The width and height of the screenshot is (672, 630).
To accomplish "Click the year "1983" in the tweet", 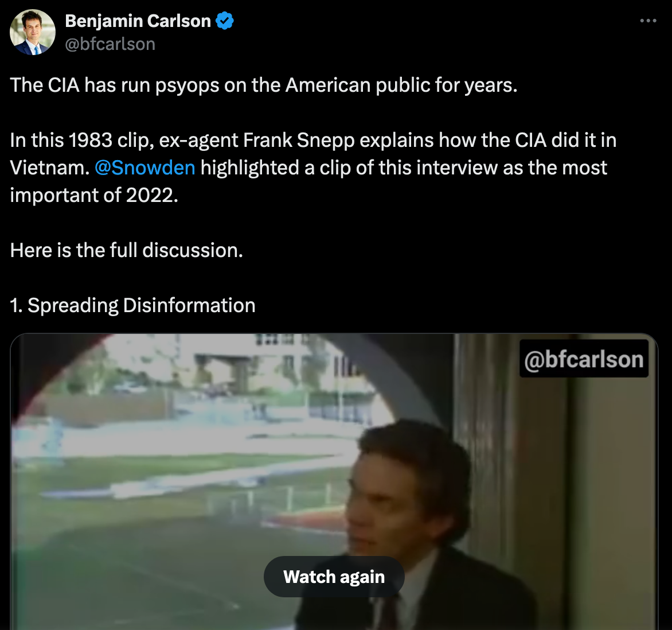I will click(91, 140).
